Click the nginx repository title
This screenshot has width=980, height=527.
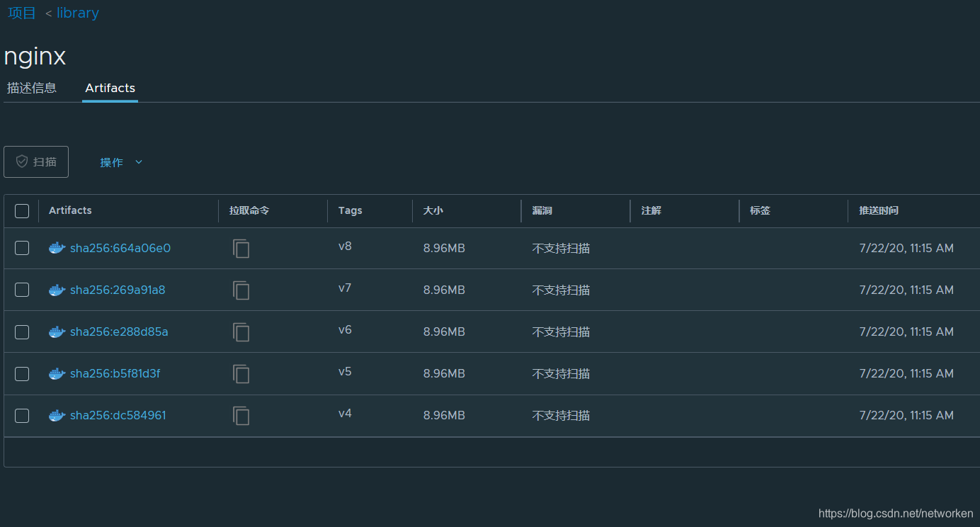click(x=35, y=57)
